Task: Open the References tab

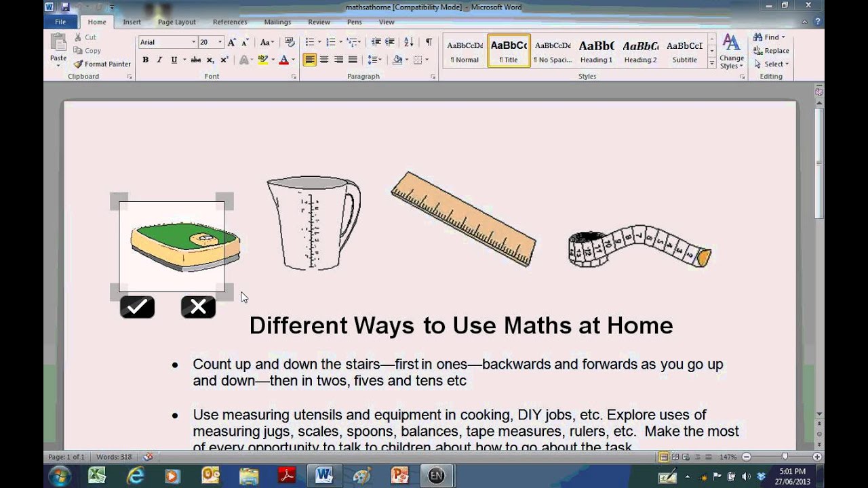Action: point(230,22)
